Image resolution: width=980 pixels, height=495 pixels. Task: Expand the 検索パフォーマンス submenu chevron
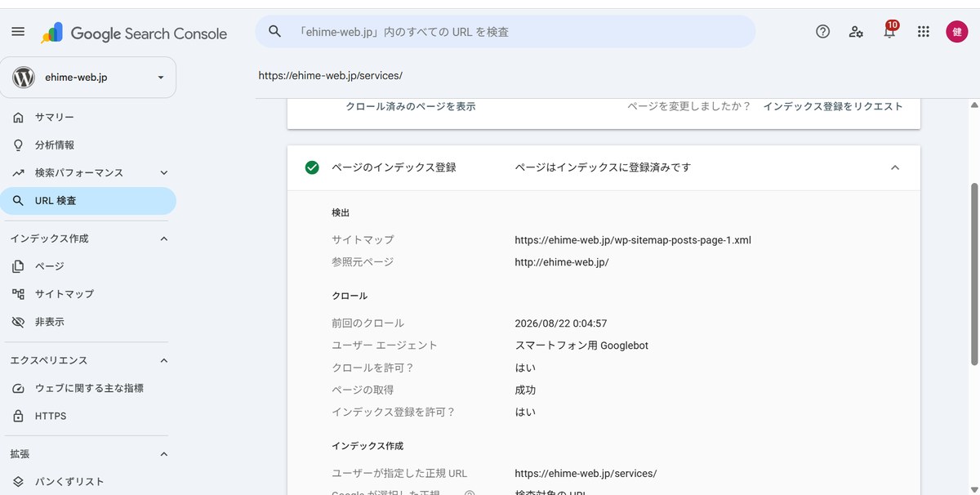point(163,173)
